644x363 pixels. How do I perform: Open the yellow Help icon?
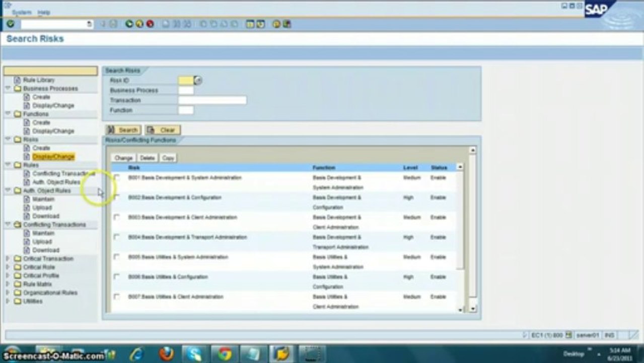point(276,24)
